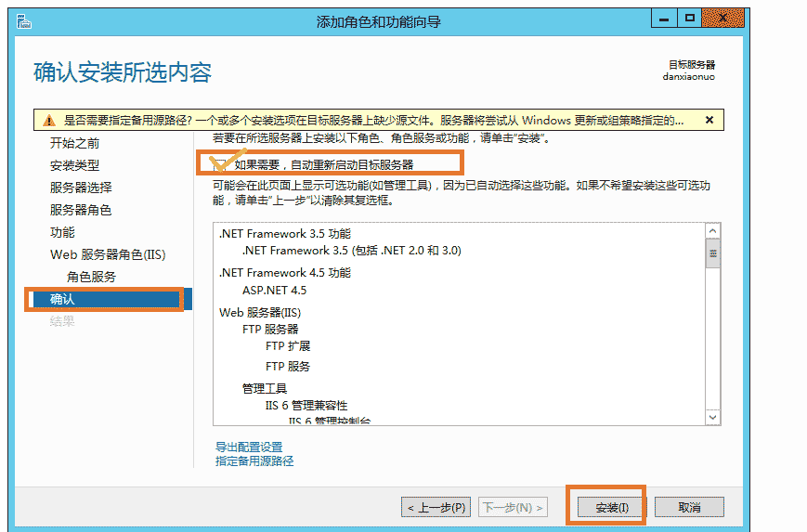Click the feature list scrollbar thumb

pyautogui.click(x=713, y=253)
